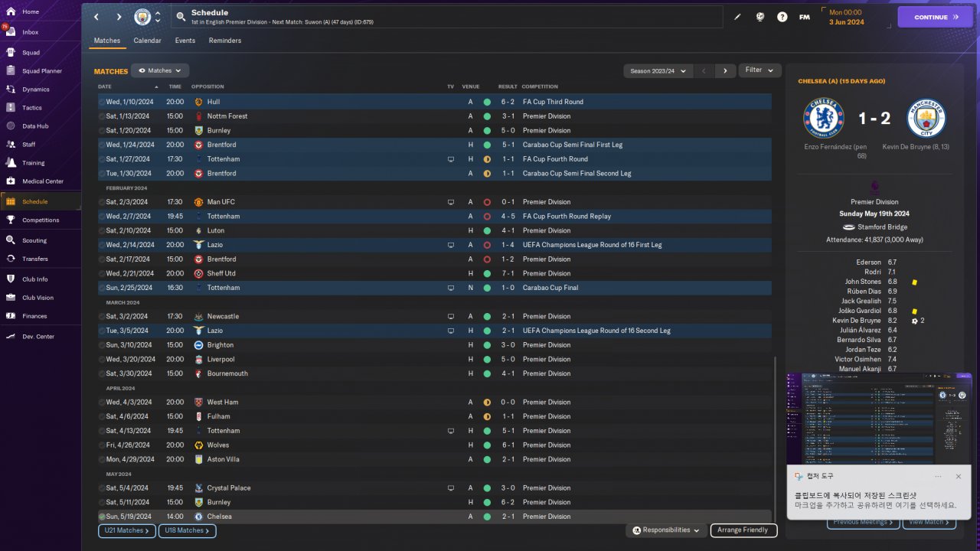Open Squad Planner in sidebar
This screenshot has height=551, width=980.
[x=42, y=71]
